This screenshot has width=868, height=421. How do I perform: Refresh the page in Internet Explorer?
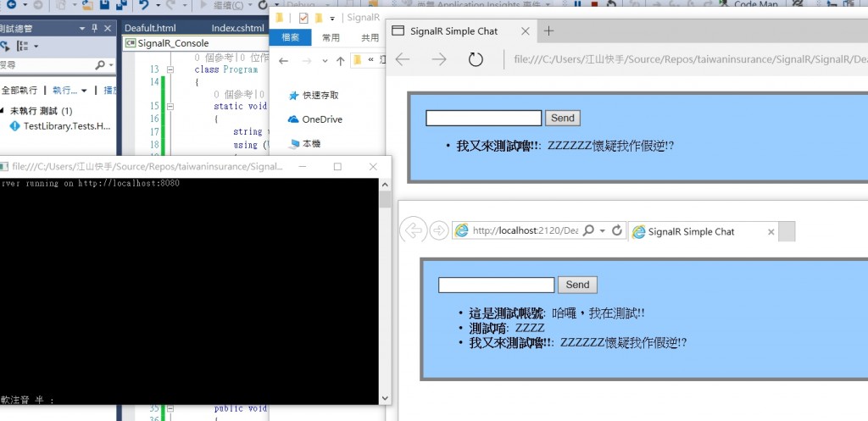617,230
